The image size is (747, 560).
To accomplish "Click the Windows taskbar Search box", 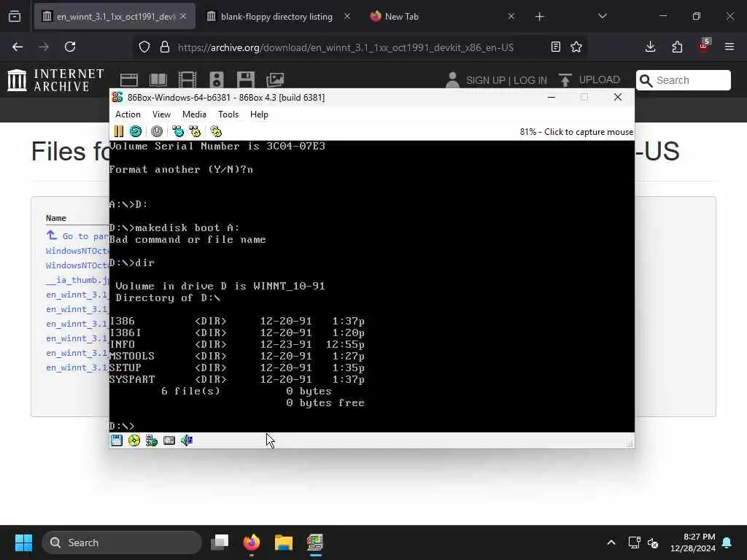I will pos(122,542).
